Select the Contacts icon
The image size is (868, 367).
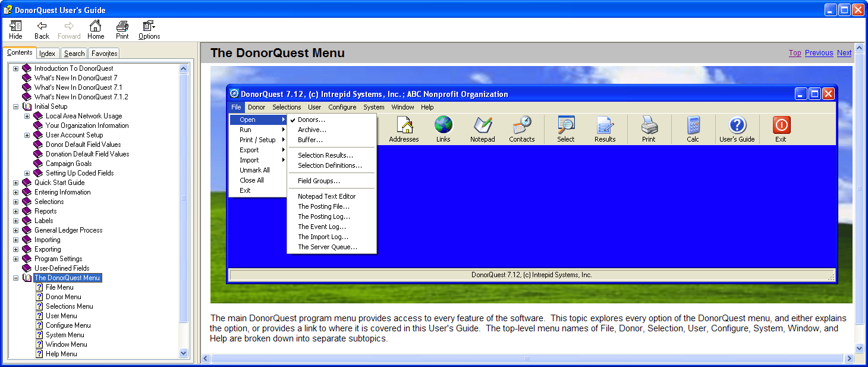click(521, 128)
